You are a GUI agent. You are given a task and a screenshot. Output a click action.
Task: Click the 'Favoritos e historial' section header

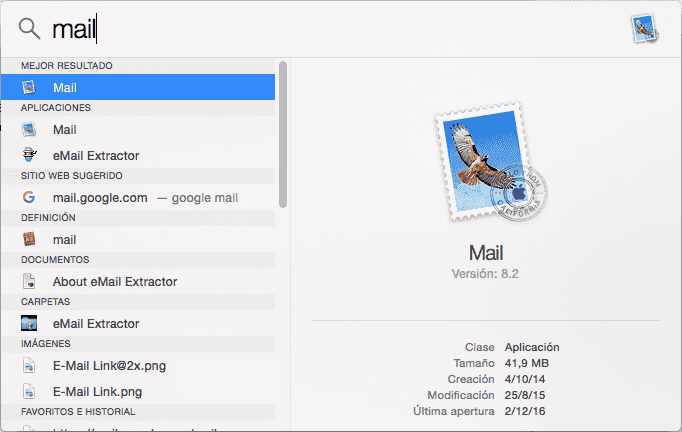coord(78,412)
